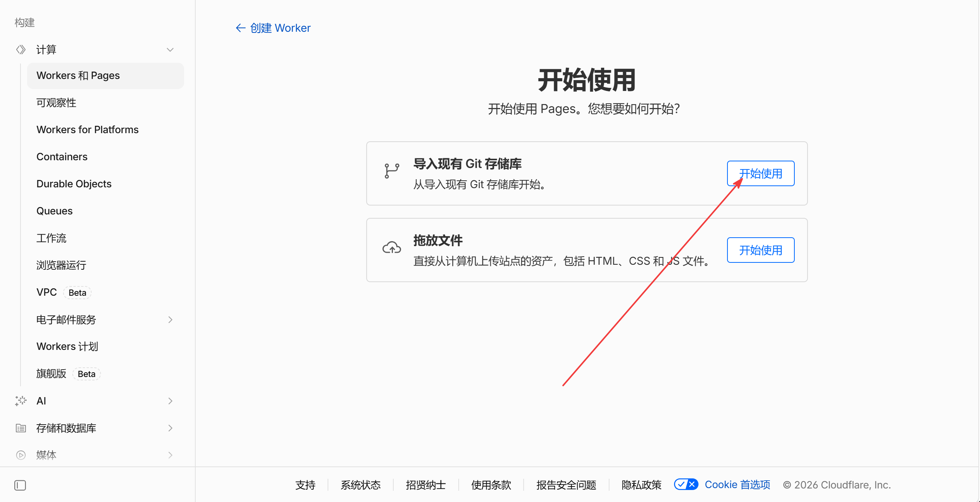Viewport: 980px width, 502px height.
Task: Click the 计算 menu label
Action: pos(46,50)
